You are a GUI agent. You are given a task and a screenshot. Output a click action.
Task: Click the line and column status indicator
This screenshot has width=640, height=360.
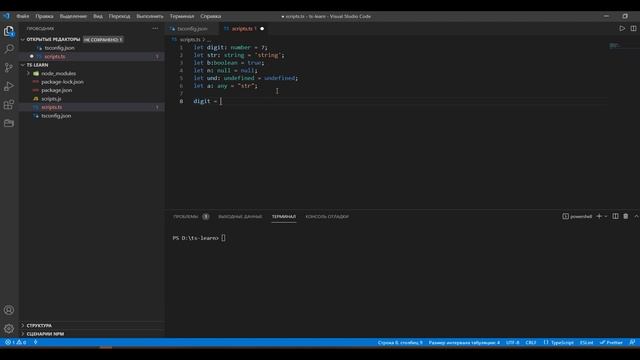point(400,342)
